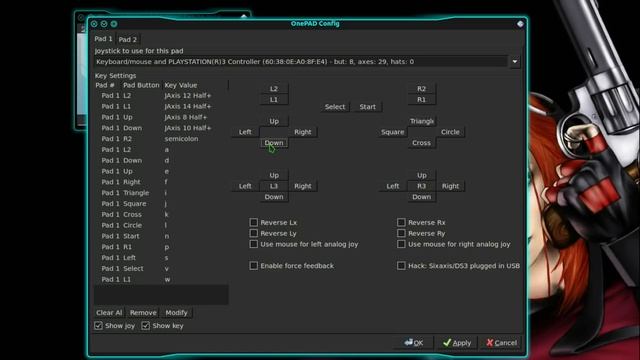This screenshot has height=360, width=640.
Task: Select row Pad 1 L1 JAxis 14 Half+
Action: (x=161, y=106)
